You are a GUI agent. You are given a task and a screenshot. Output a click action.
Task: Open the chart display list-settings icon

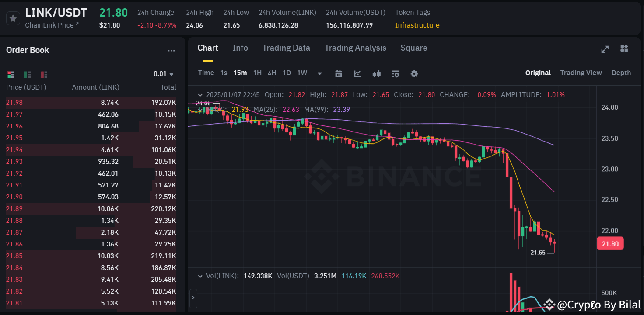point(395,73)
